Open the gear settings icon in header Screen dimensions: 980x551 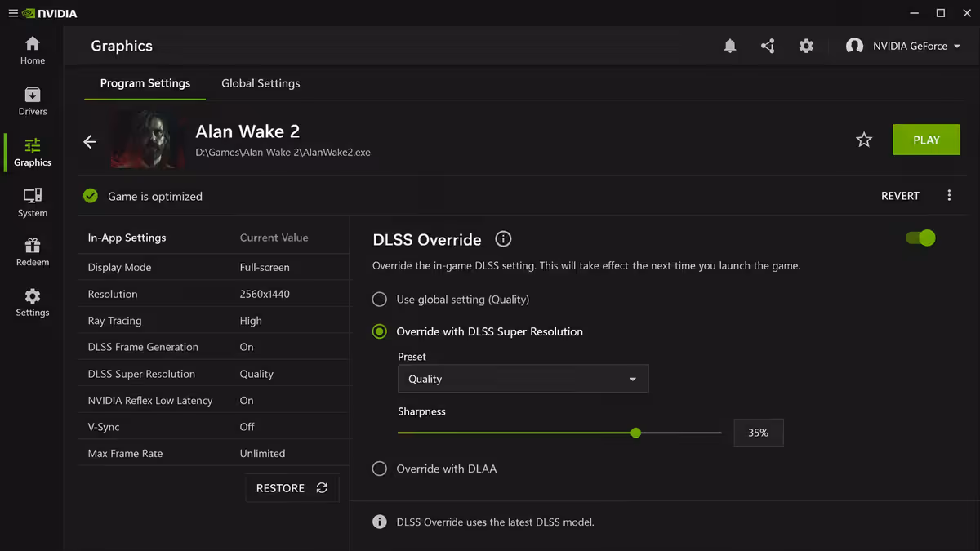click(806, 47)
